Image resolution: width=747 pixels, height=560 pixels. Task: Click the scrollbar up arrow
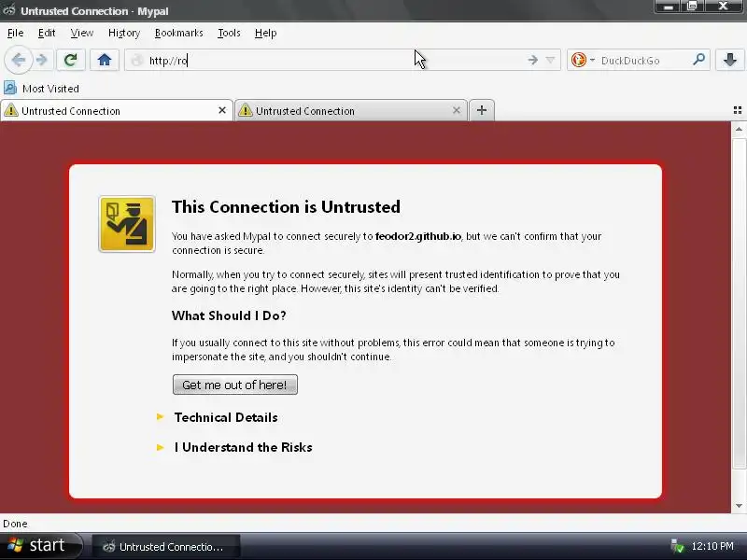point(739,129)
